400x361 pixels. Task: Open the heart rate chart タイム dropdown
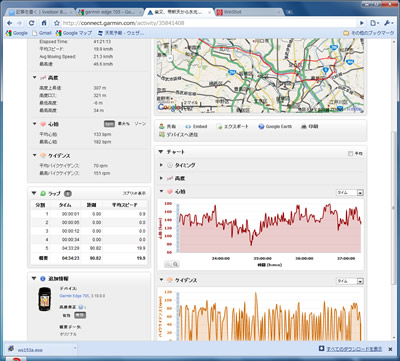[349, 193]
